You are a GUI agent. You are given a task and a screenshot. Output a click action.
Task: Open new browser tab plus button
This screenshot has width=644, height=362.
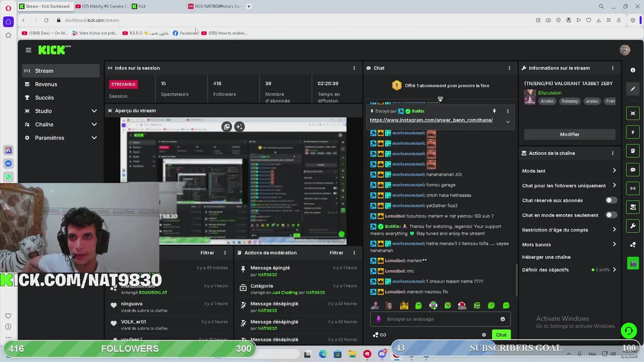click(x=249, y=6)
